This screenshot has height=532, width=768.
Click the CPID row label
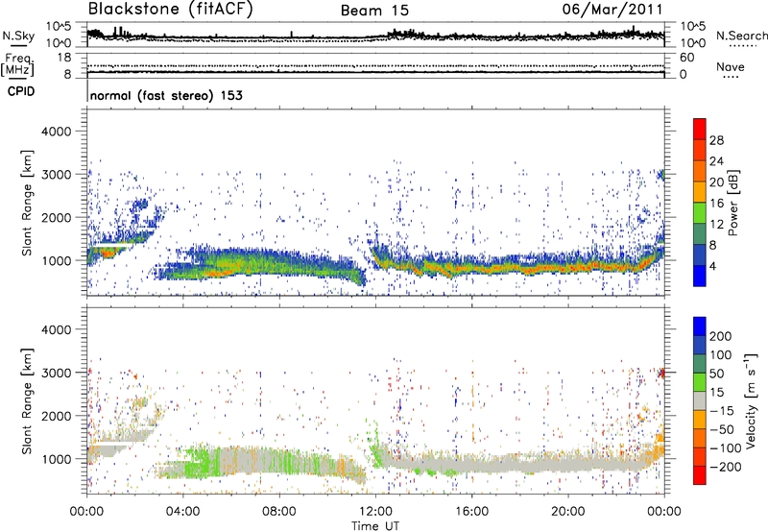(21, 91)
